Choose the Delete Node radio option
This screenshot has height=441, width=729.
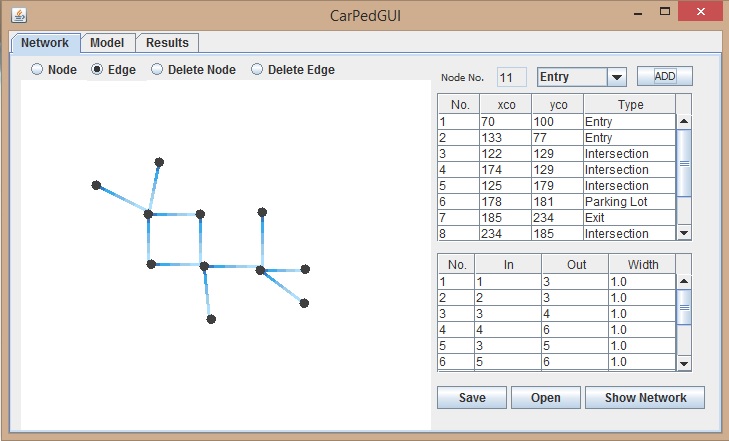[x=158, y=70]
